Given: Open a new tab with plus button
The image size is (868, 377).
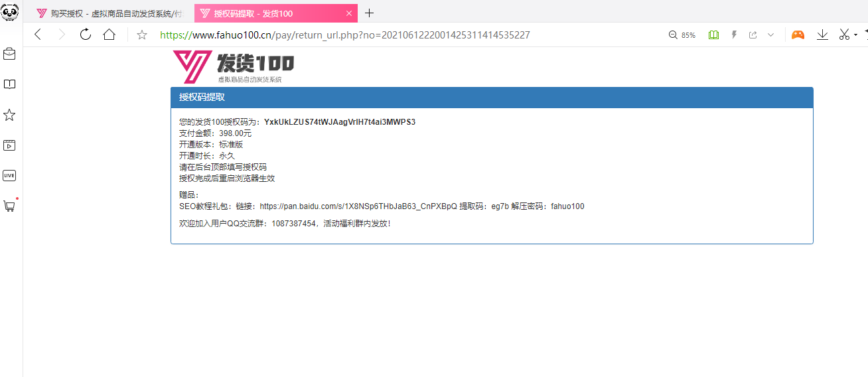Looking at the screenshot, I should (x=370, y=13).
